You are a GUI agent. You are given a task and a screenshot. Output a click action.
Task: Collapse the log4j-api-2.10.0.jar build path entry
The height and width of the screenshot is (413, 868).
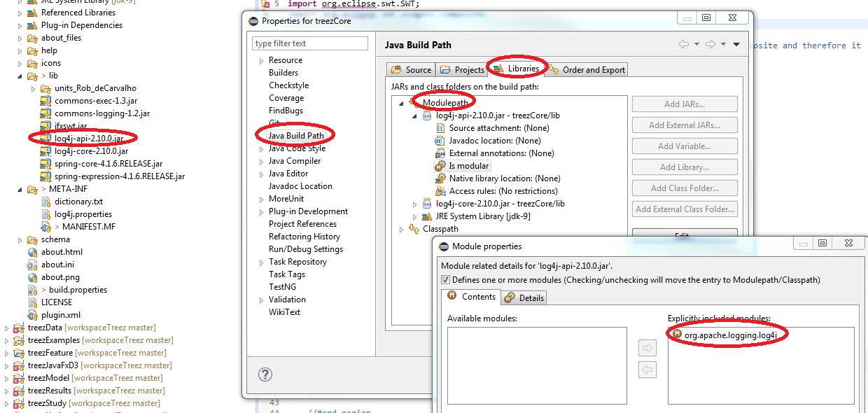(x=415, y=115)
